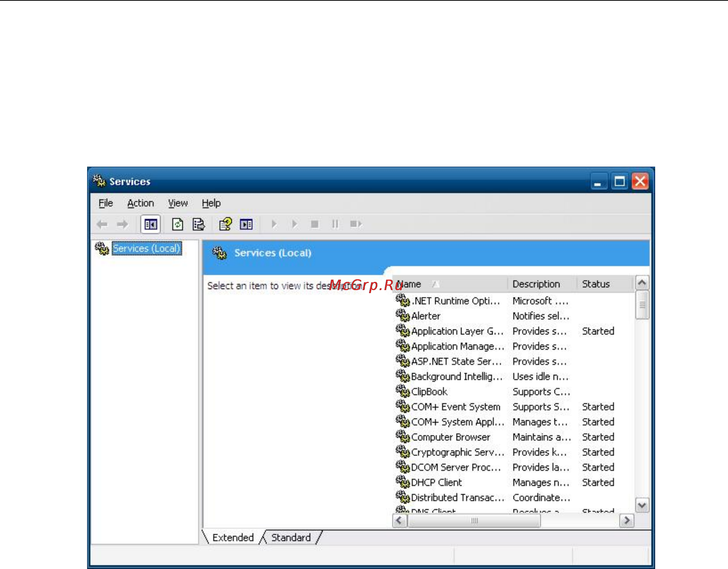The image size is (728, 569).
Task: Click the Refresh toolbar icon
Action: click(177, 224)
